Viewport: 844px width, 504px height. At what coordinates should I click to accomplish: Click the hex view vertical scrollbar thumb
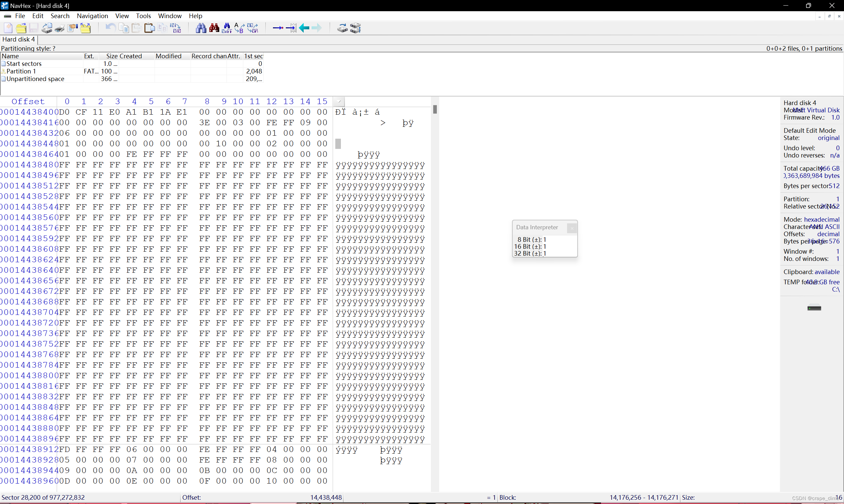click(x=435, y=109)
